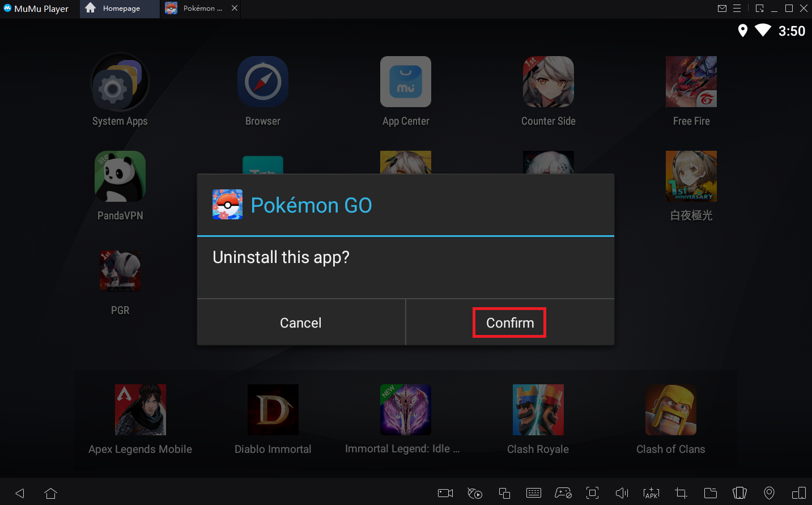
Task: Close the Pokémon tab
Action: coord(235,9)
